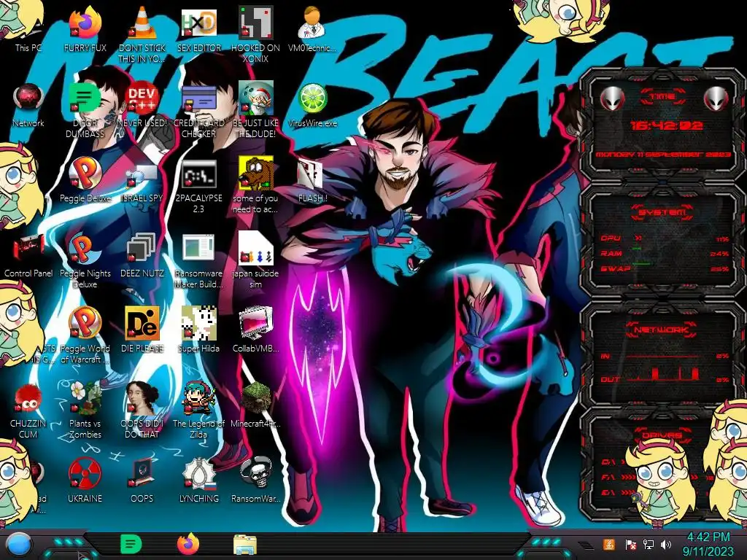Viewport: 747px width, 560px height.
Task: Click the SWAP usage row in SYSTEM widget
Action: pos(665,268)
